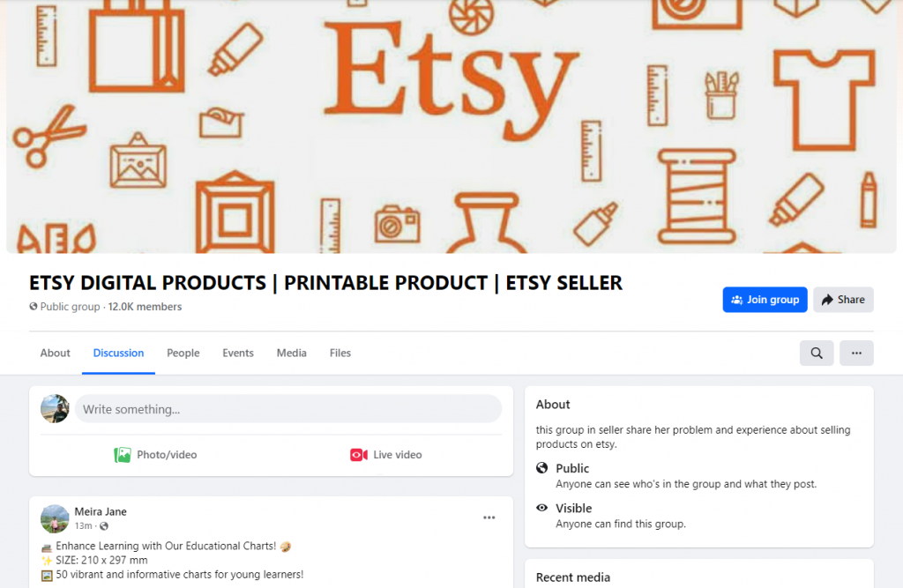Open the People tab
This screenshot has height=588, width=903.
[x=183, y=353]
